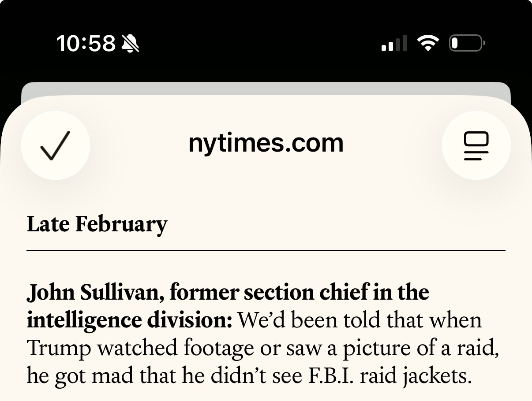Tap the gray background sheet behind the page
The width and height of the screenshot is (532, 401).
pyautogui.click(x=266, y=88)
